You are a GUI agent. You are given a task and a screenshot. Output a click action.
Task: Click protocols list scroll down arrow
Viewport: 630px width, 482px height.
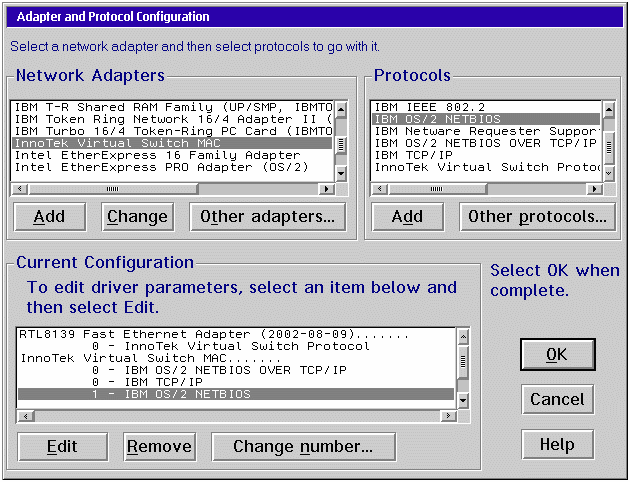pos(609,174)
